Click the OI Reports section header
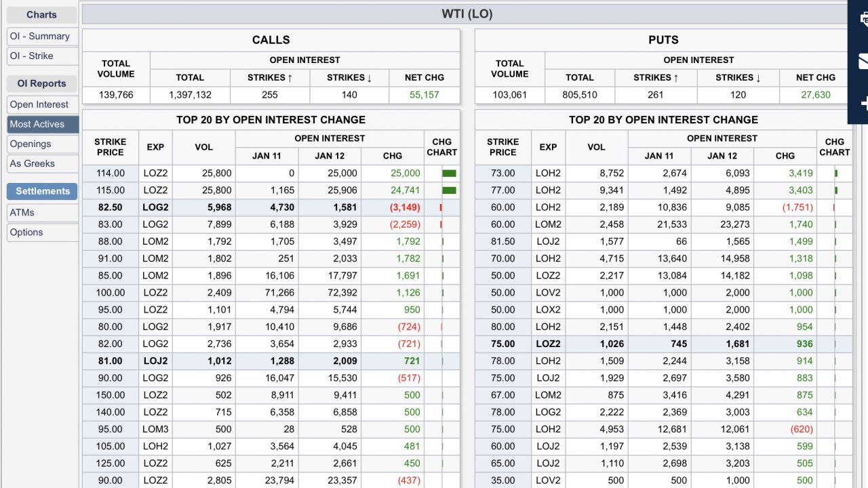 coord(42,83)
